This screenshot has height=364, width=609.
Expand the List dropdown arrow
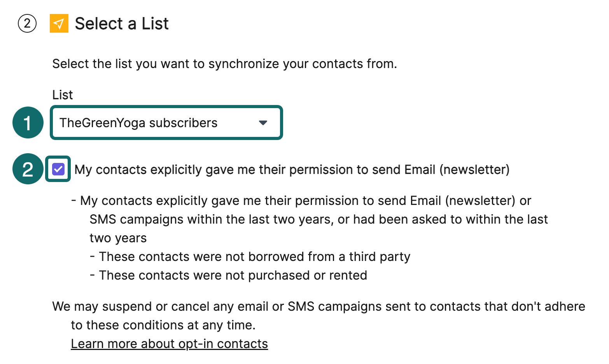pyautogui.click(x=263, y=123)
